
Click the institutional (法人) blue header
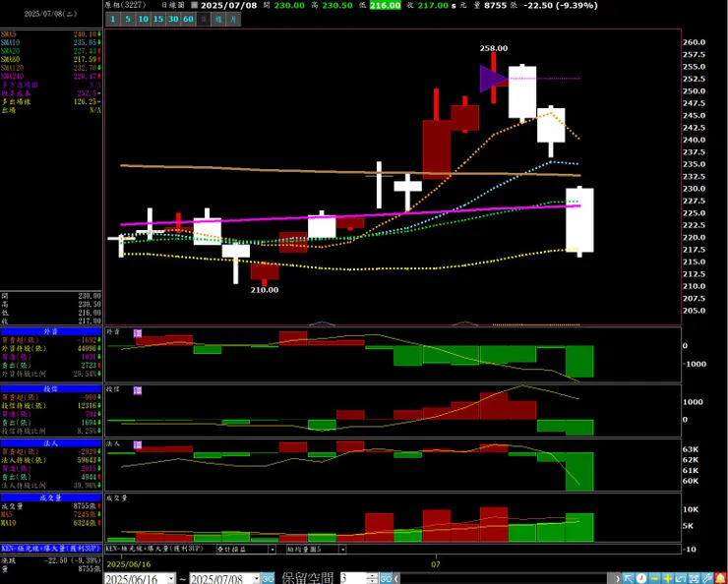tap(50, 443)
